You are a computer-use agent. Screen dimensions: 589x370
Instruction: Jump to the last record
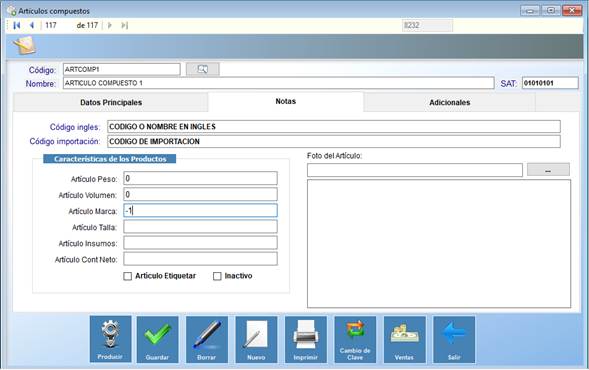[x=124, y=25]
